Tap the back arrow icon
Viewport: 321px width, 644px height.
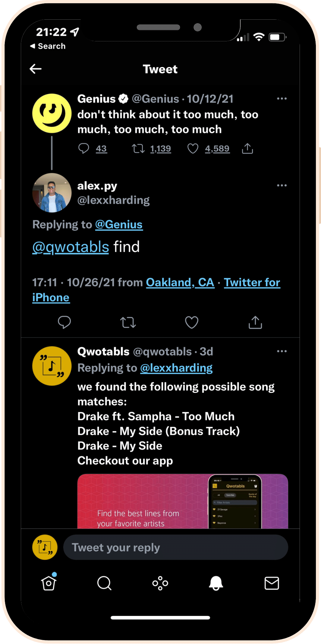pyautogui.click(x=36, y=69)
